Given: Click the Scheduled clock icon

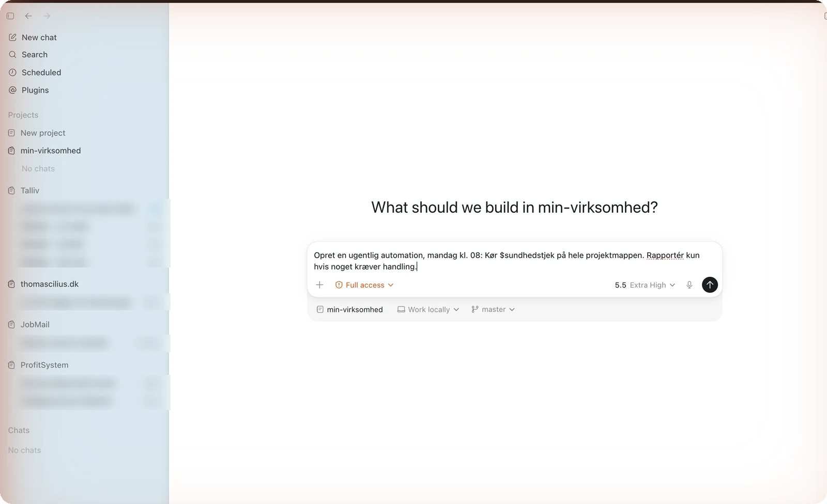Looking at the screenshot, I should coord(12,72).
